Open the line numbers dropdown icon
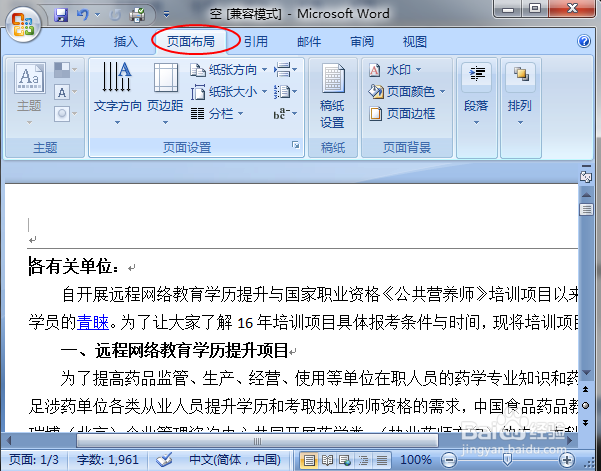Screen dimensions: 601x471 point(286,92)
